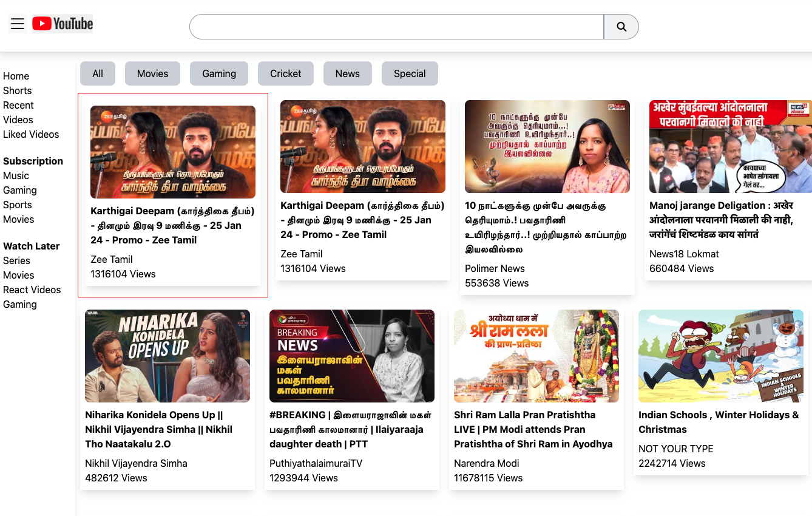Select the Cricket category chip
The height and width of the screenshot is (516, 812).
click(286, 73)
